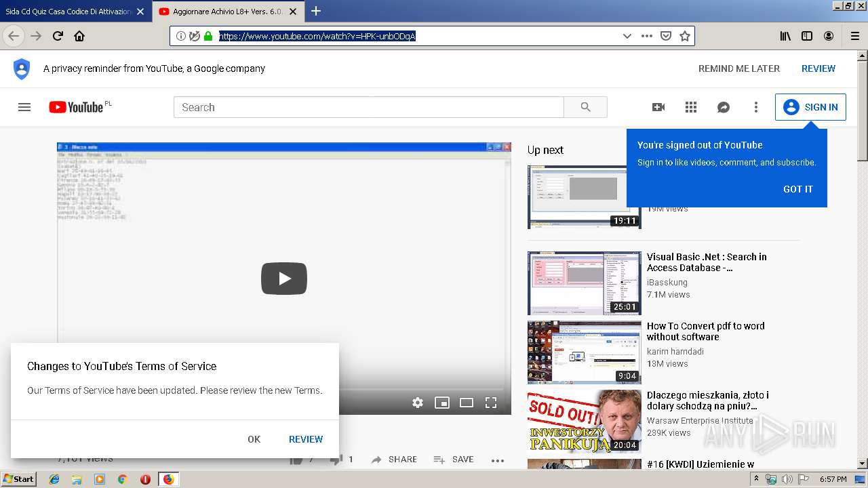Viewport: 868px width, 488px height.
Task: Enable the miniplayer mode
Action: [x=442, y=403]
